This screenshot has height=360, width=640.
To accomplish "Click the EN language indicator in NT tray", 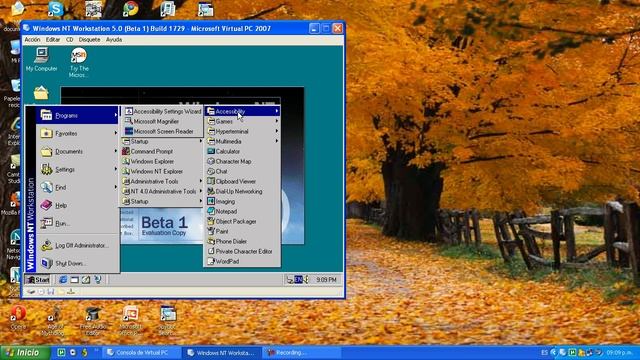I will click(298, 280).
